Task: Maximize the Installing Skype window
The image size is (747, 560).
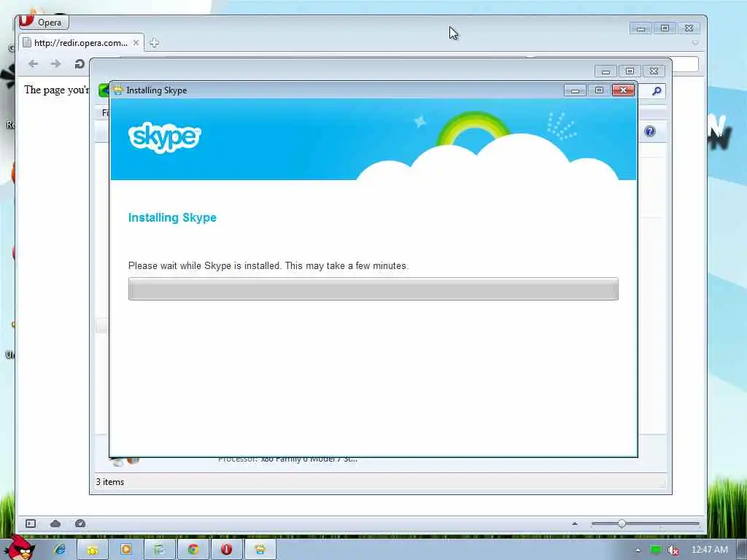Action: click(599, 90)
